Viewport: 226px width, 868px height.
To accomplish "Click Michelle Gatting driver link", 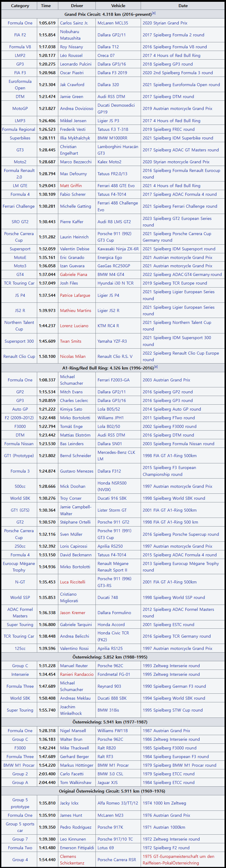I will coord(75,206).
